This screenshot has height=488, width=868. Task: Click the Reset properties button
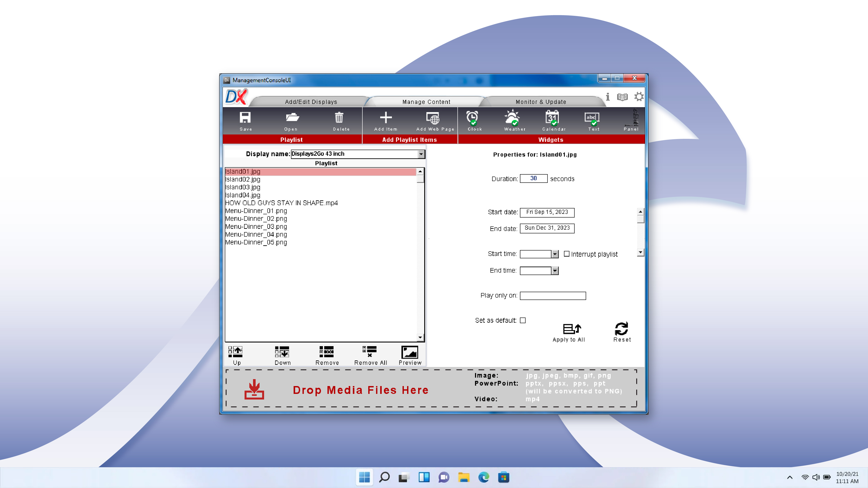point(621,329)
